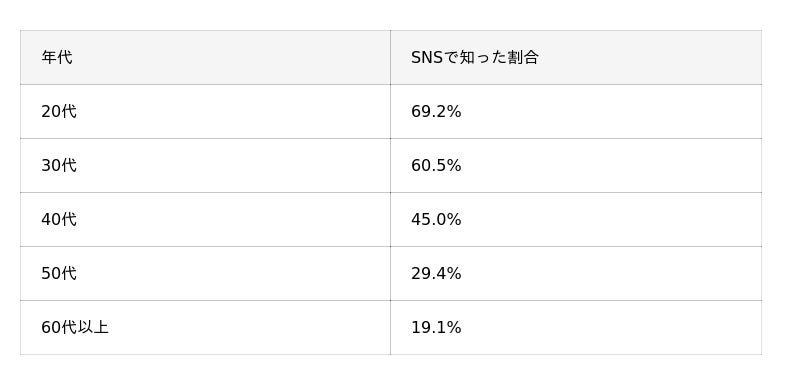Select the 20代 row label cell

[205, 111]
